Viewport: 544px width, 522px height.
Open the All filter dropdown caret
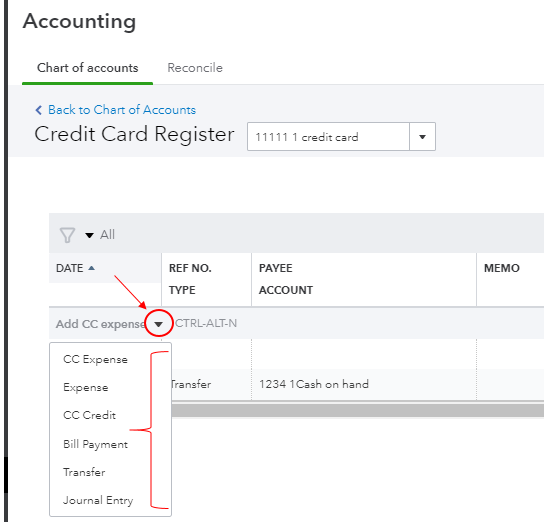89,235
